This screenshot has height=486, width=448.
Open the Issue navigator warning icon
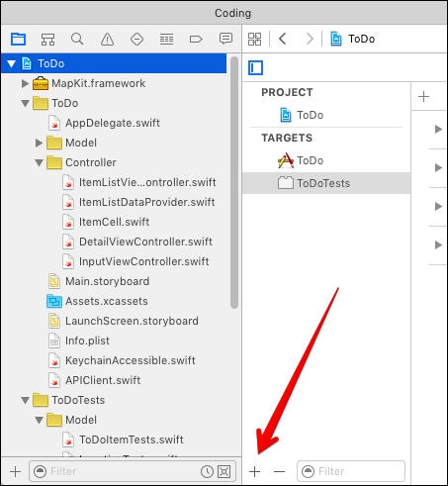[107, 39]
